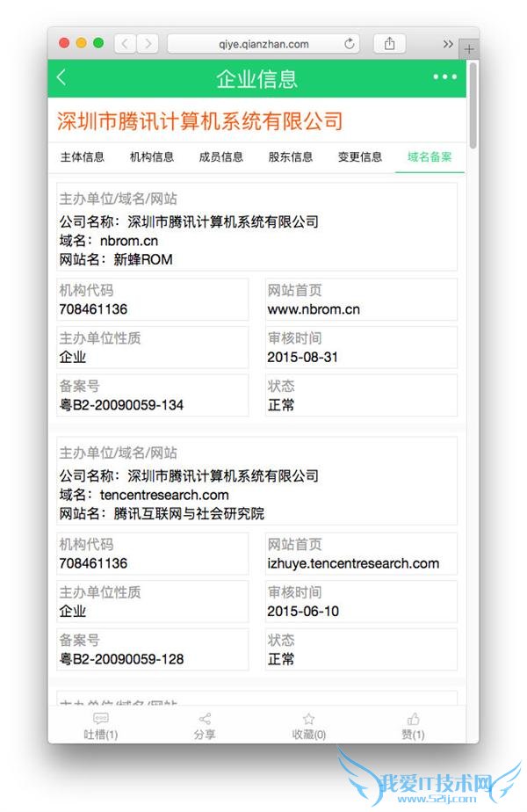
Task: Click site name 腾讯互联网与社会研究院
Action: coord(189,514)
